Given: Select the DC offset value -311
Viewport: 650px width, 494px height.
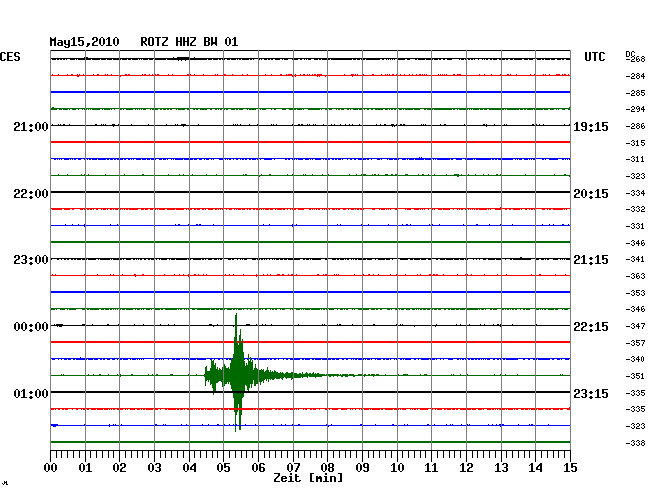Looking at the screenshot, I should tap(635, 160).
